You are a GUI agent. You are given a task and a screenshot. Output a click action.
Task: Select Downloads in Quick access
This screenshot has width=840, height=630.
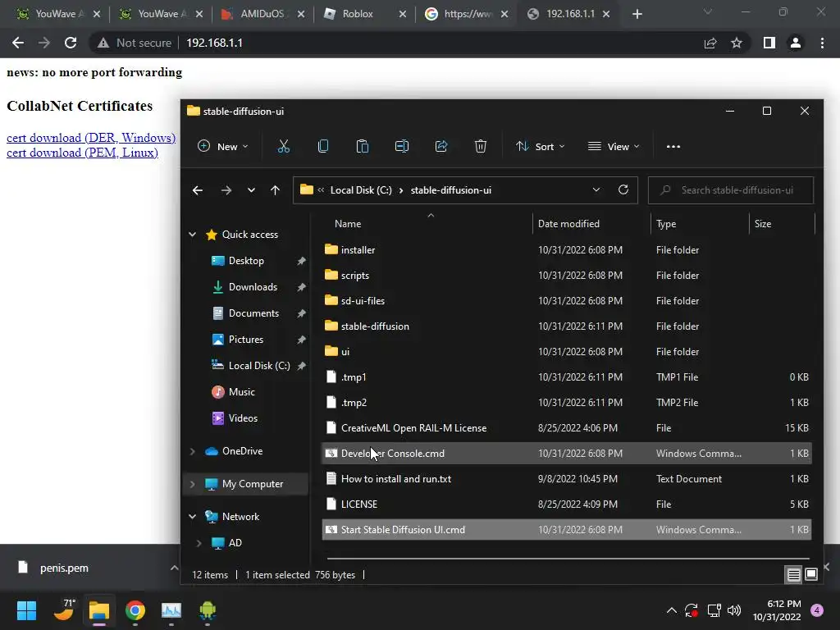[253, 287]
